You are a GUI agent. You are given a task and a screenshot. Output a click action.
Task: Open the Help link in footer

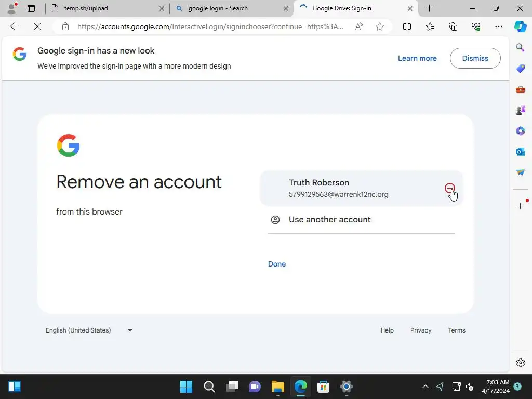387,330
